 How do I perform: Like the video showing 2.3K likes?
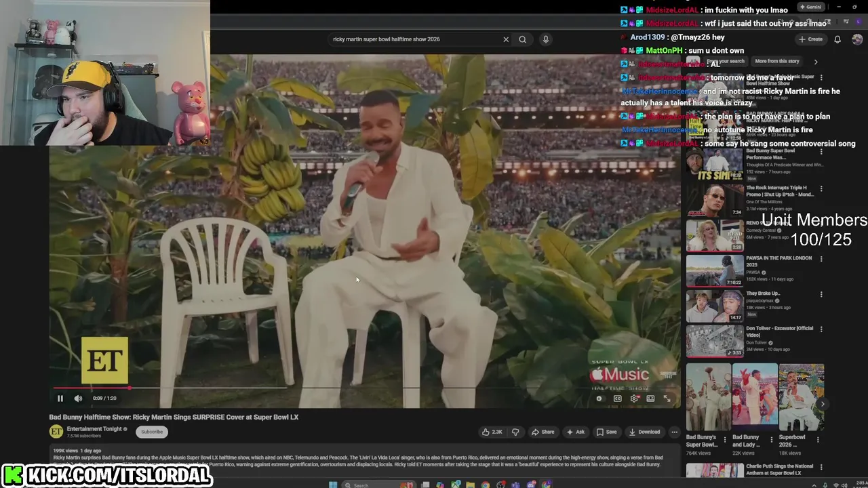(492, 432)
